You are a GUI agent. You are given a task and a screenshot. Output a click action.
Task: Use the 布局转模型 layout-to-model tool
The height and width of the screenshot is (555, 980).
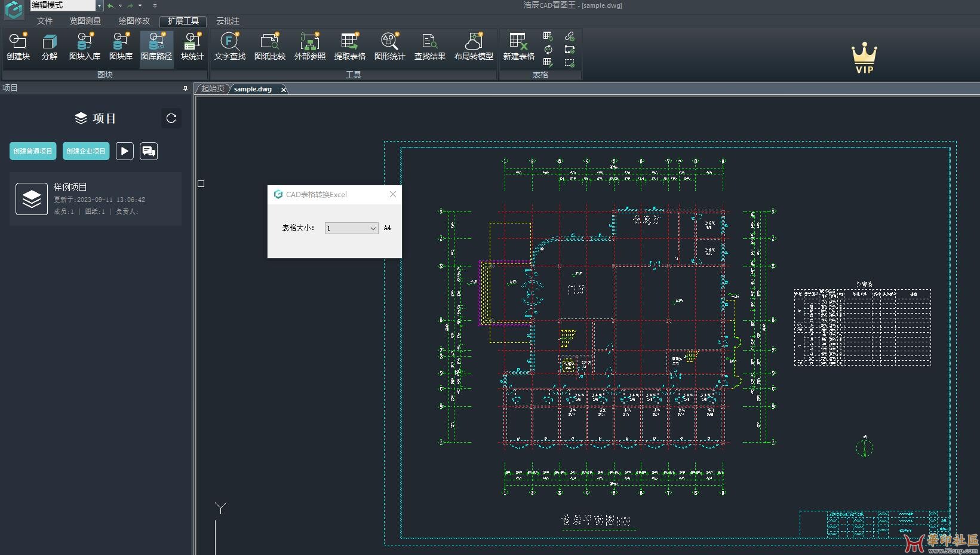[x=473, y=47]
